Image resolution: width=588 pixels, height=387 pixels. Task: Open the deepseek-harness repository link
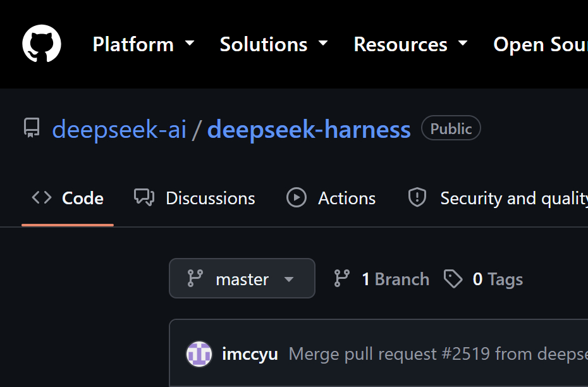[x=309, y=130]
